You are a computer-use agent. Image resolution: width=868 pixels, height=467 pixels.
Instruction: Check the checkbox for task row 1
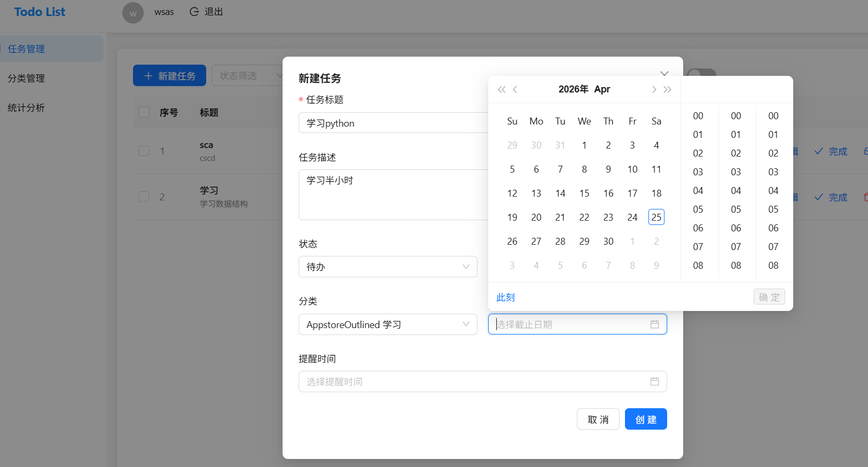144,151
